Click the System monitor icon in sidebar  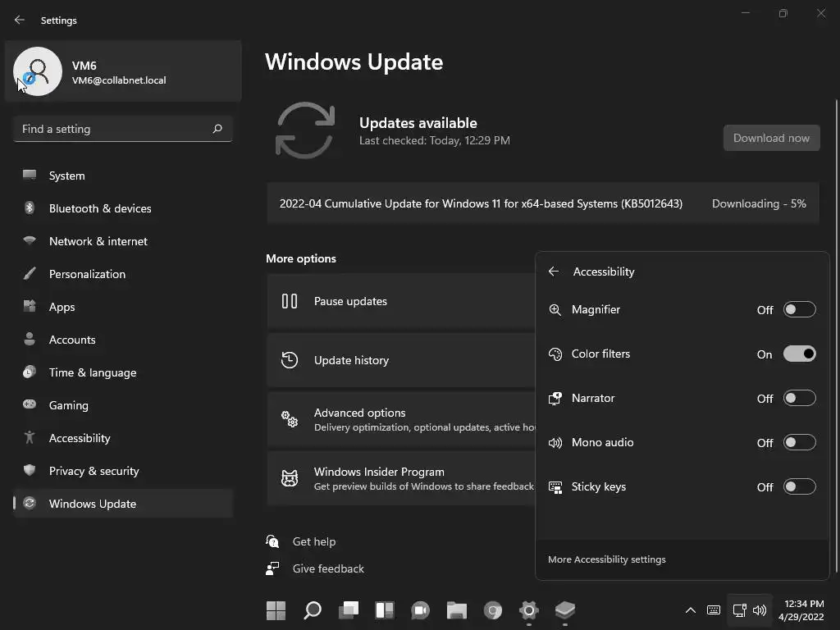tap(30, 176)
